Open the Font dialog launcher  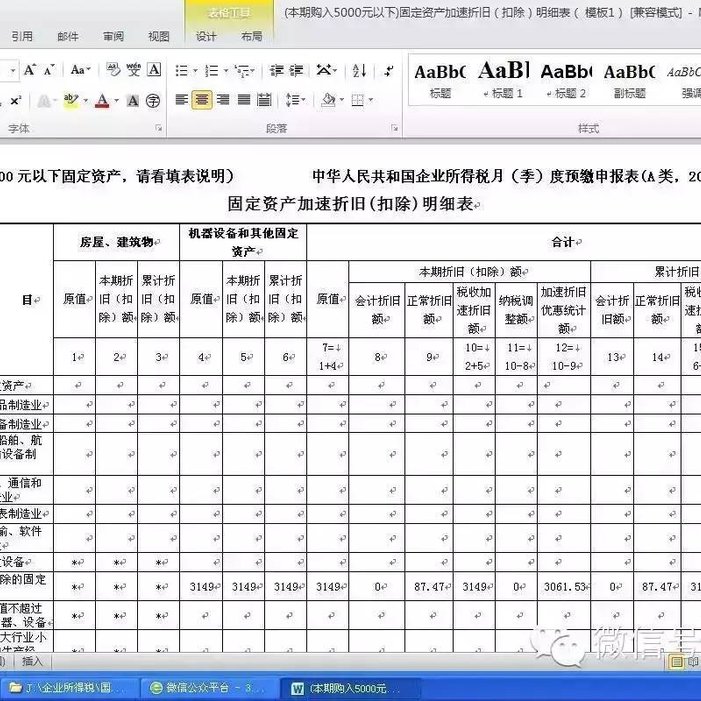pos(159,128)
